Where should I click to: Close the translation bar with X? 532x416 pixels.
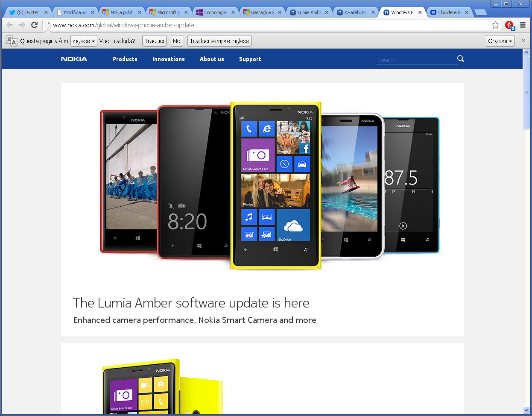pyautogui.click(x=523, y=41)
